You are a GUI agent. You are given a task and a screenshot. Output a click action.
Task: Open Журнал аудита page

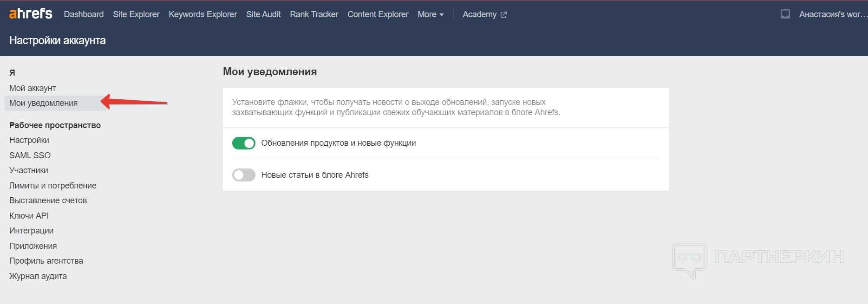click(x=38, y=276)
